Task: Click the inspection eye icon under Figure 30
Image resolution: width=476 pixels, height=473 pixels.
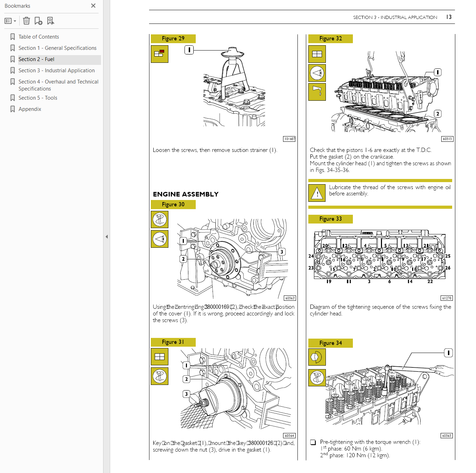Action: pyautogui.click(x=160, y=239)
